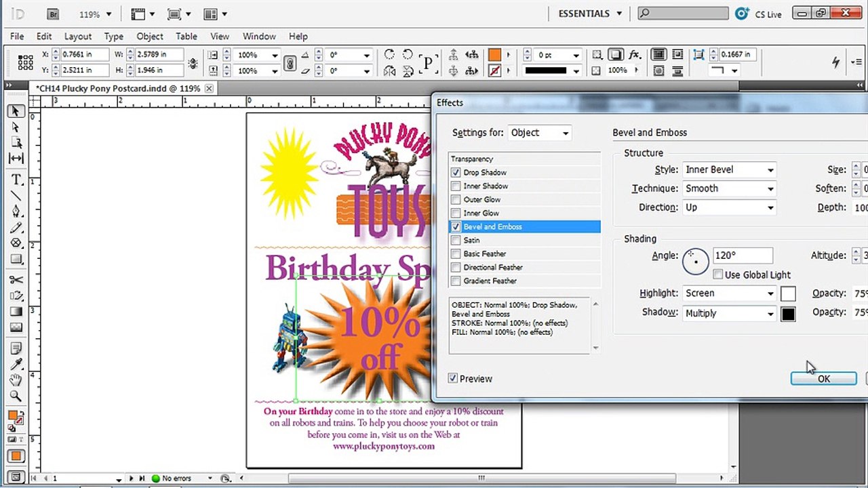Open the Window menu
The height and width of the screenshot is (488, 868).
(259, 37)
